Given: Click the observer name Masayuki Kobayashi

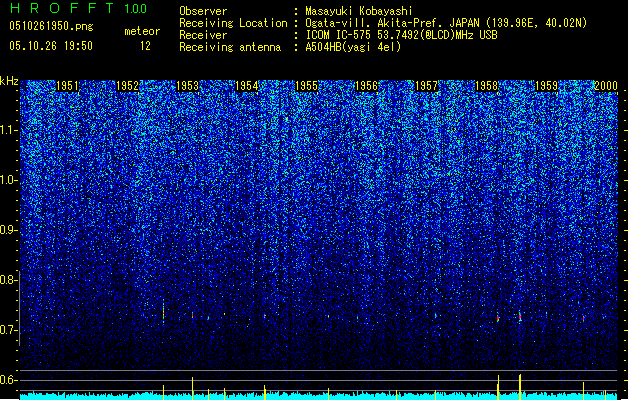Looking at the screenshot, I should (359, 11).
